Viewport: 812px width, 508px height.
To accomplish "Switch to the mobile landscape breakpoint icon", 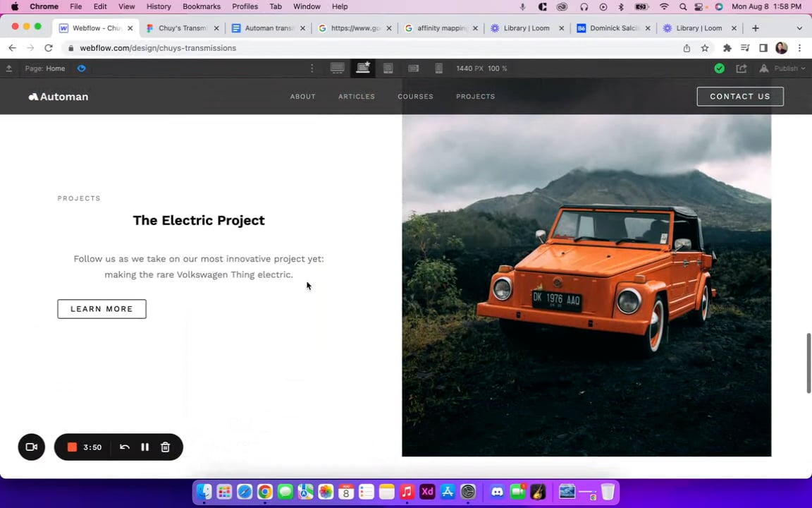I will tap(413, 68).
